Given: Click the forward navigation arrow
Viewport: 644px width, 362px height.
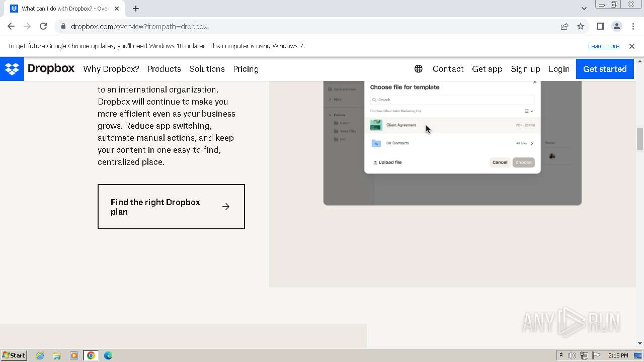Looking at the screenshot, I should [x=27, y=26].
